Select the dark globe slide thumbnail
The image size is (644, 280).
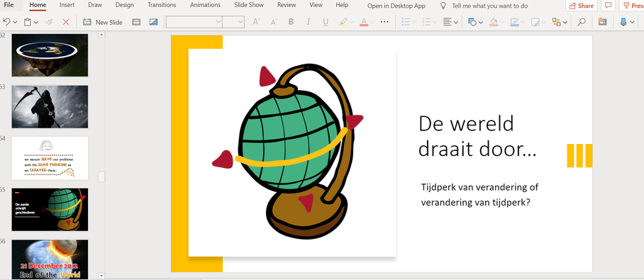[x=50, y=209]
